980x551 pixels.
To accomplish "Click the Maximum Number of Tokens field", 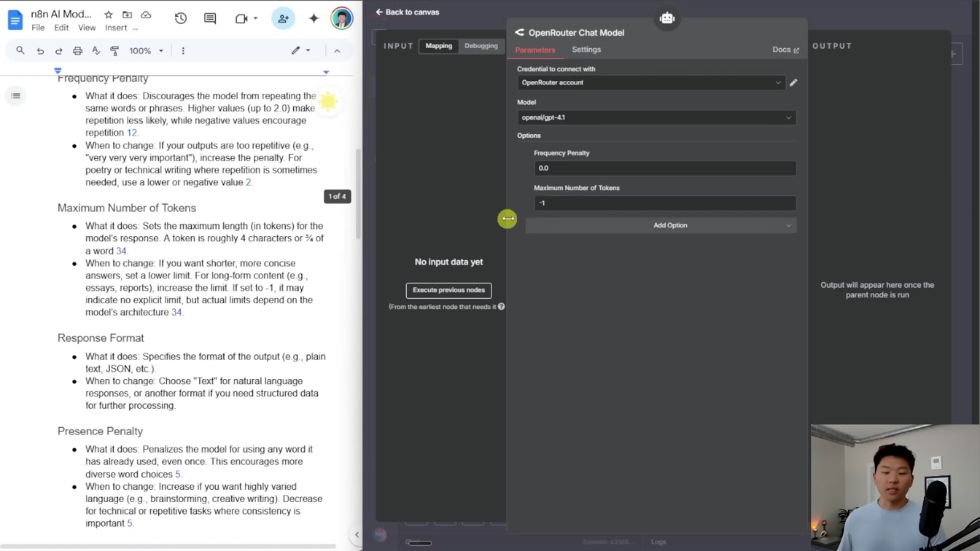I will pos(665,203).
